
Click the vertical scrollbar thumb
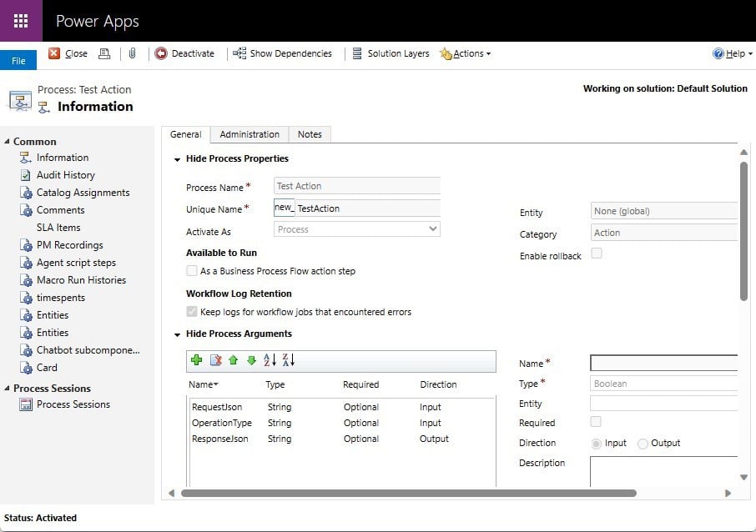(743, 231)
